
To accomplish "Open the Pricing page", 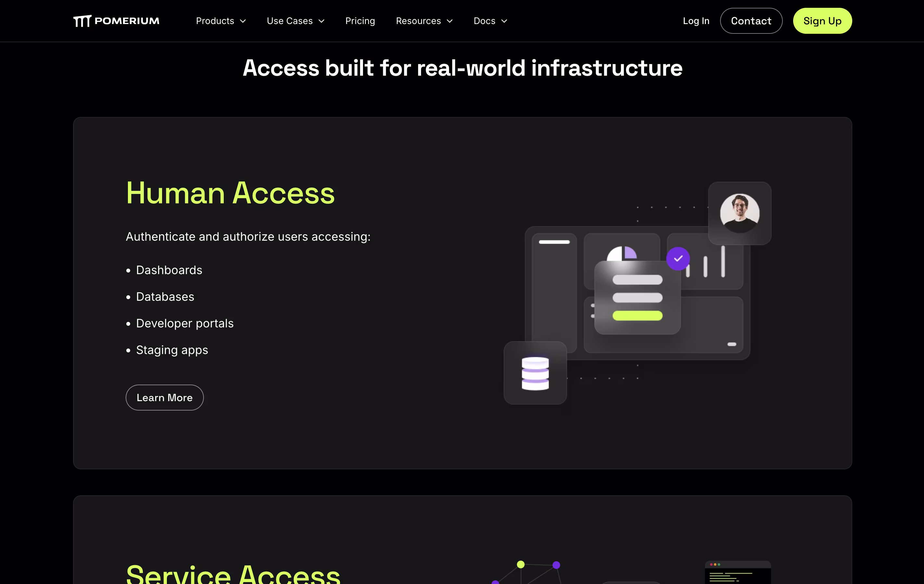I will point(360,21).
